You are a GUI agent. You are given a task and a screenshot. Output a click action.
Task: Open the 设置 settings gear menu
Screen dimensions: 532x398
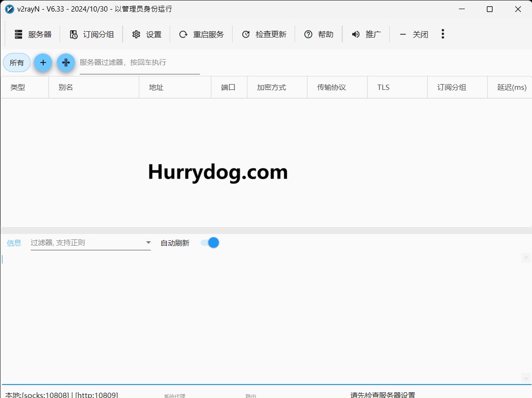click(x=147, y=34)
